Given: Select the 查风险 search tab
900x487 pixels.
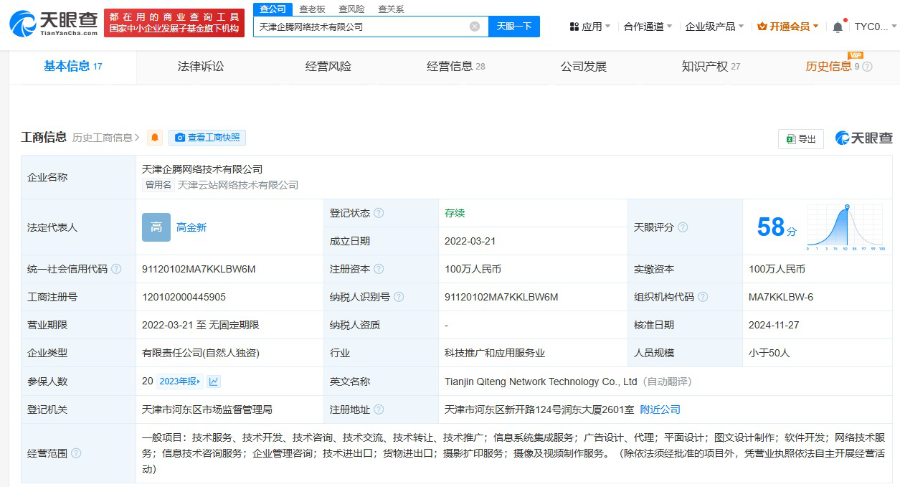Looking at the screenshot, I should pos(351,9).
